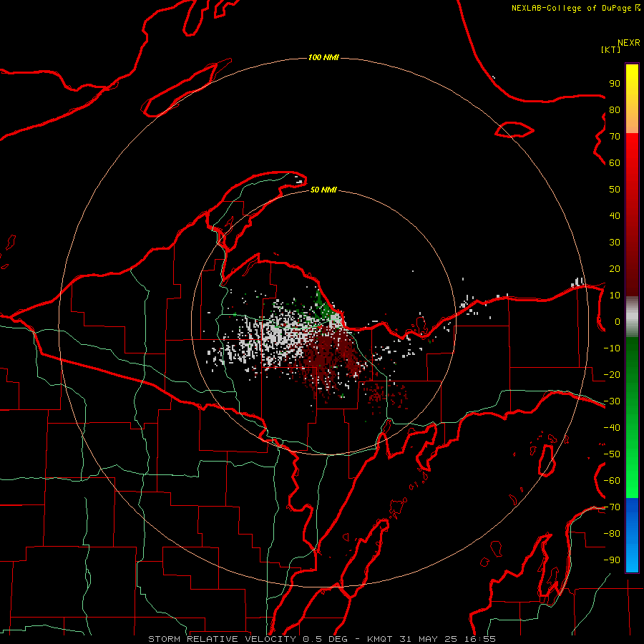Pick the blue segment of velocity color bar
The width and height of the screenshot is (644, 644).
[x=632, y=535]
